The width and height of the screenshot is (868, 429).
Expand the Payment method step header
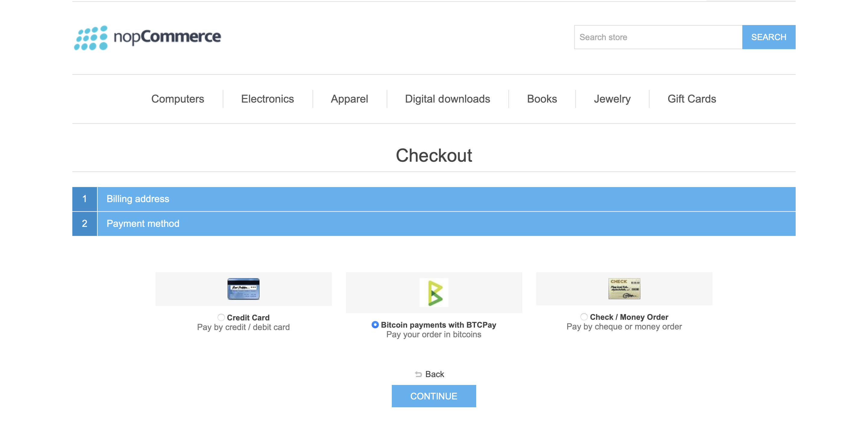point(434,224)
